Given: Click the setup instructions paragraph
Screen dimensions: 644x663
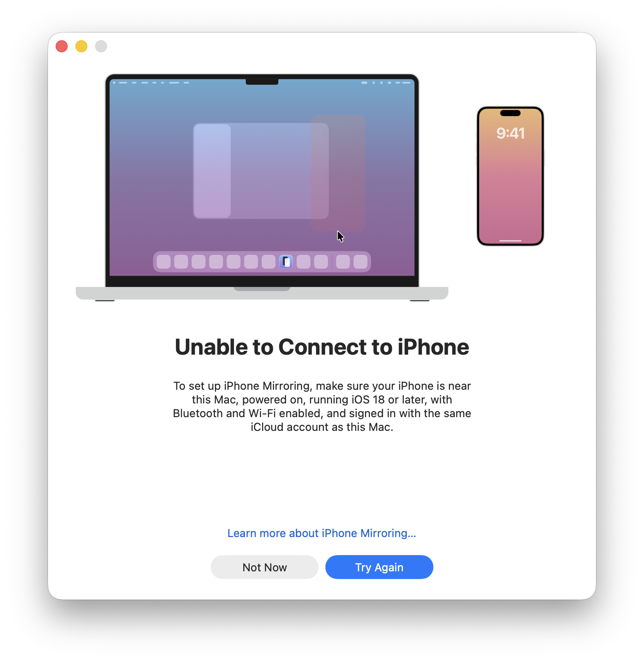Looking at the screenshot, I should pos(322,406).
